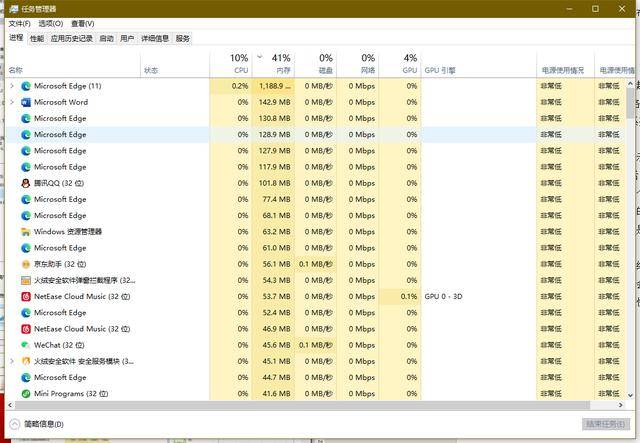640x443 pixels.
Task: Click the NetEase Cloud Music icon with GPU 0 - 3D
Action: pos(26,297)
